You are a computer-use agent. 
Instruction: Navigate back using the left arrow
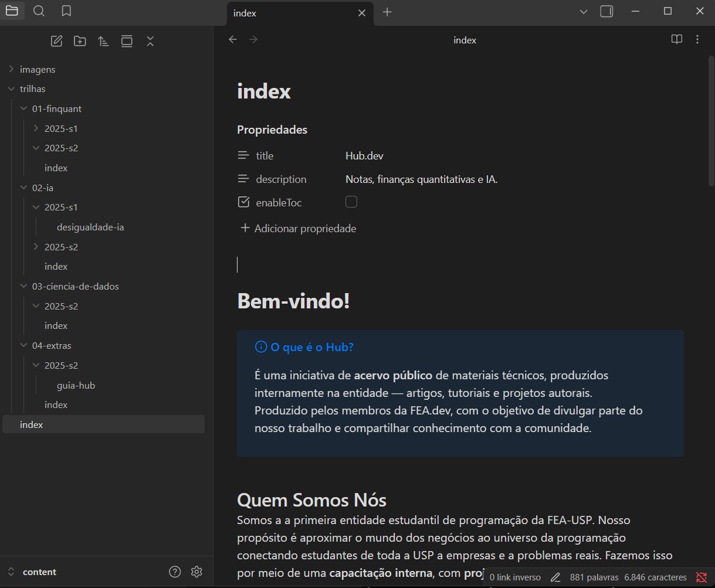233,39
